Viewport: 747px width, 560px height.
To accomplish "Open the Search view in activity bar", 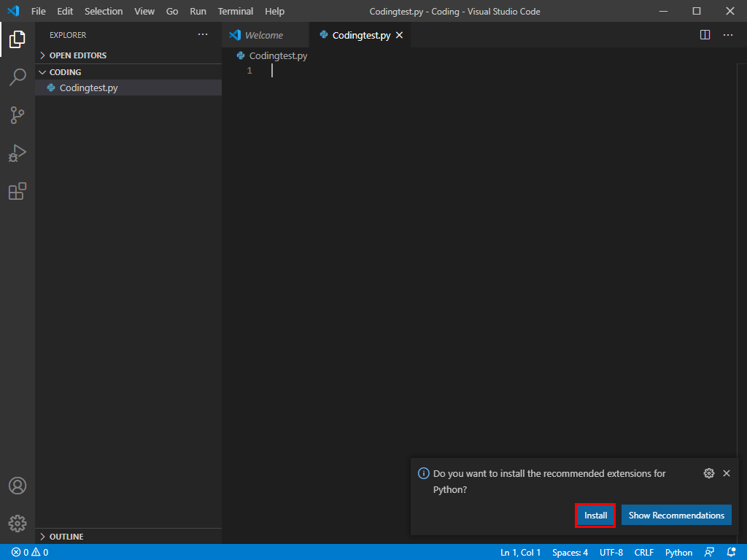I will [x=18, y=77].
